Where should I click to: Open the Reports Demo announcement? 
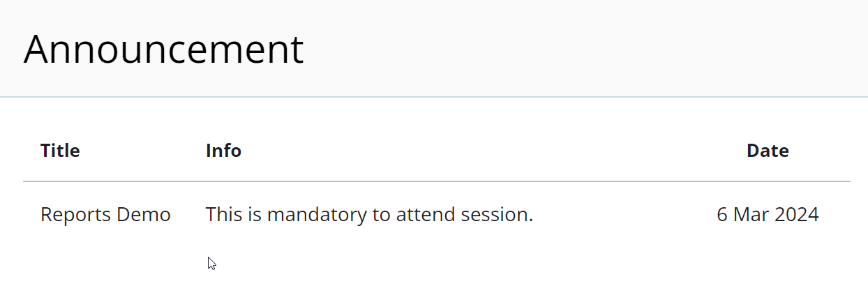(x=105, y=215)
